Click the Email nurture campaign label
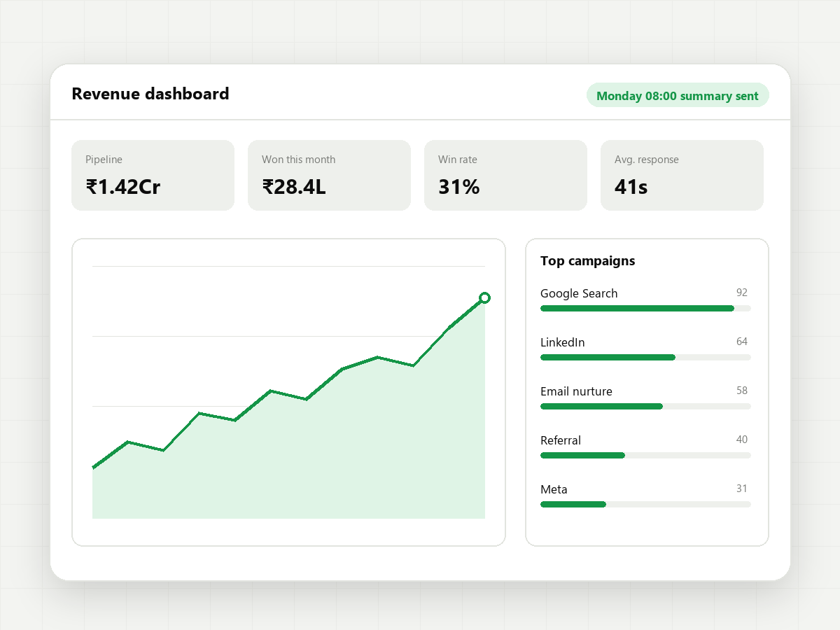This screenshot has width=840, height=630. coord(576,391)
